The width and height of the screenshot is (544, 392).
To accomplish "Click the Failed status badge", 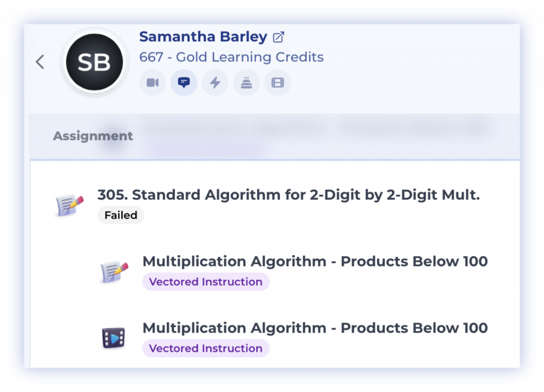I will (121, 215).
